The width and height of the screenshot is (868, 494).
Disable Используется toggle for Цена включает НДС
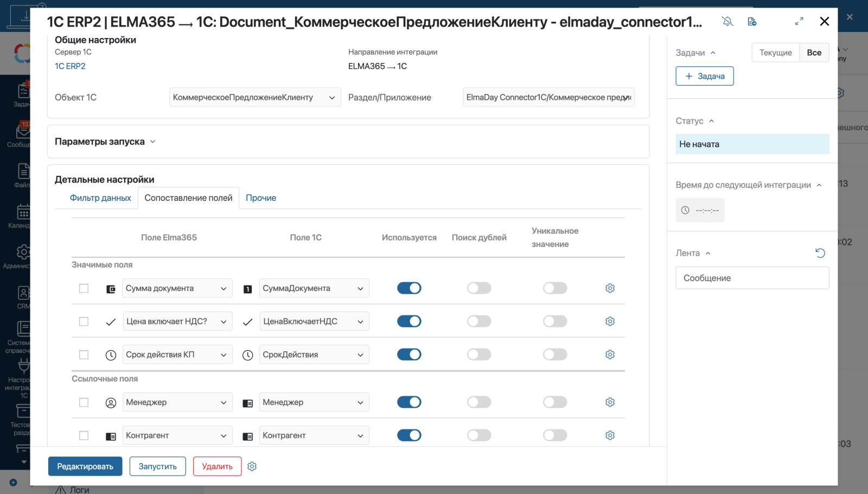409,321
